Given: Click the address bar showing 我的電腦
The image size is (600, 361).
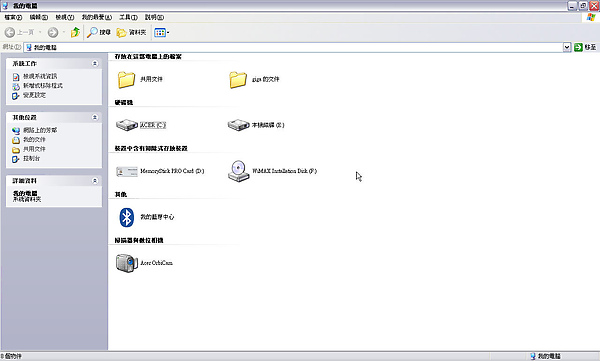Looking at the screenshot, I should click(x=293, y=47).
